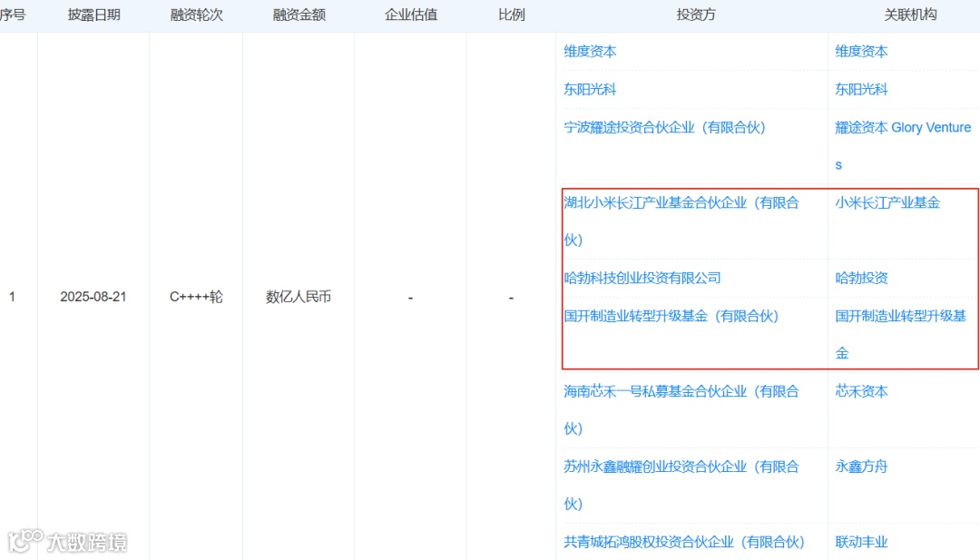
Task: Click the 企业估值 column header
Action: tap(411, 15)
